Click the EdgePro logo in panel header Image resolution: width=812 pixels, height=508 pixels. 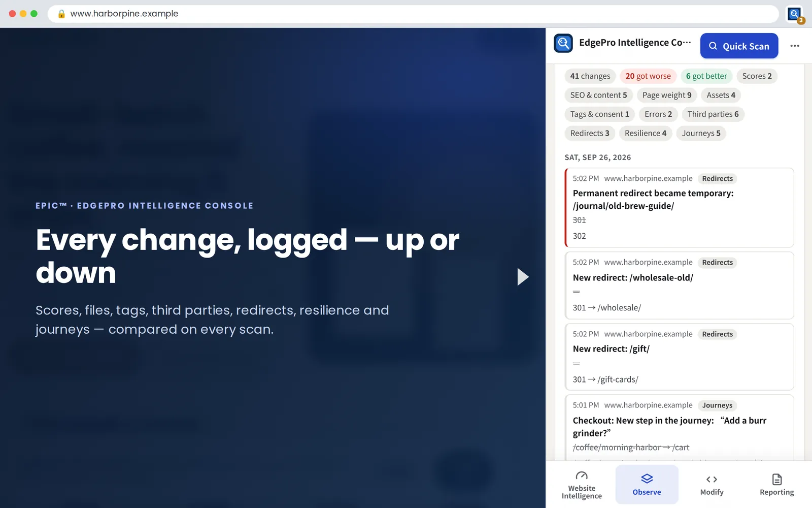pyautogui.click(x=563, y=43)
